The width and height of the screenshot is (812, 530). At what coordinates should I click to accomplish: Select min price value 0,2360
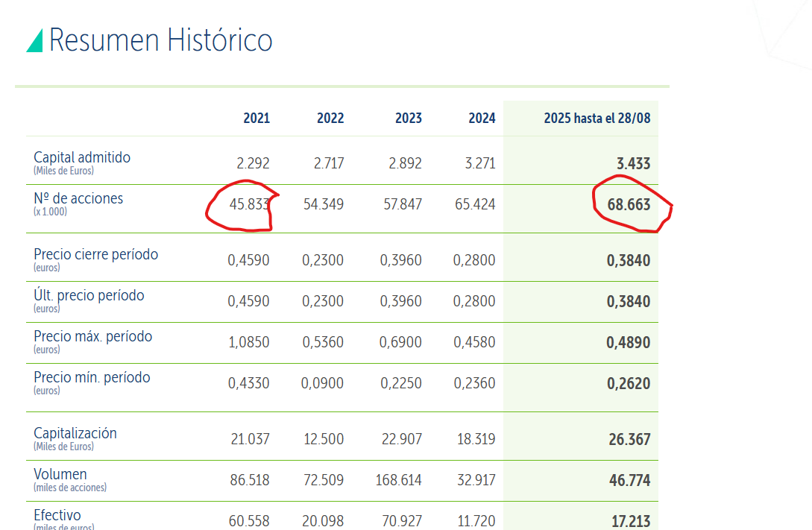(475, 382)
